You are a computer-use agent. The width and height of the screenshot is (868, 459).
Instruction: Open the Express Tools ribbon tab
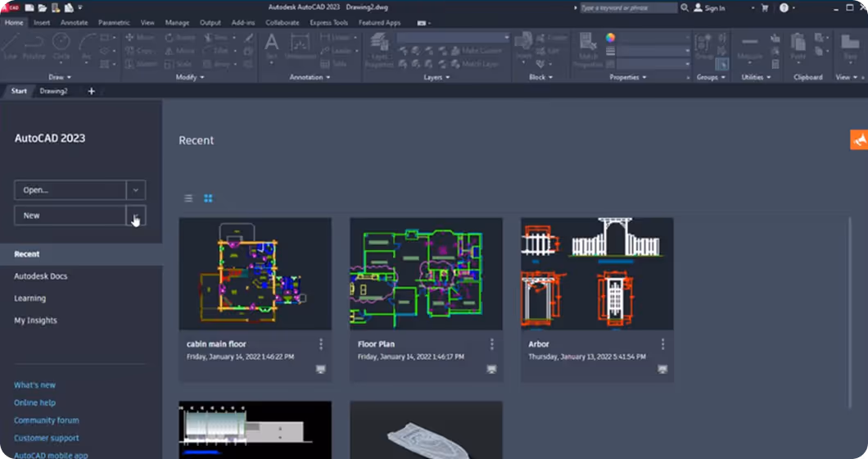click(x=329, y=23)
